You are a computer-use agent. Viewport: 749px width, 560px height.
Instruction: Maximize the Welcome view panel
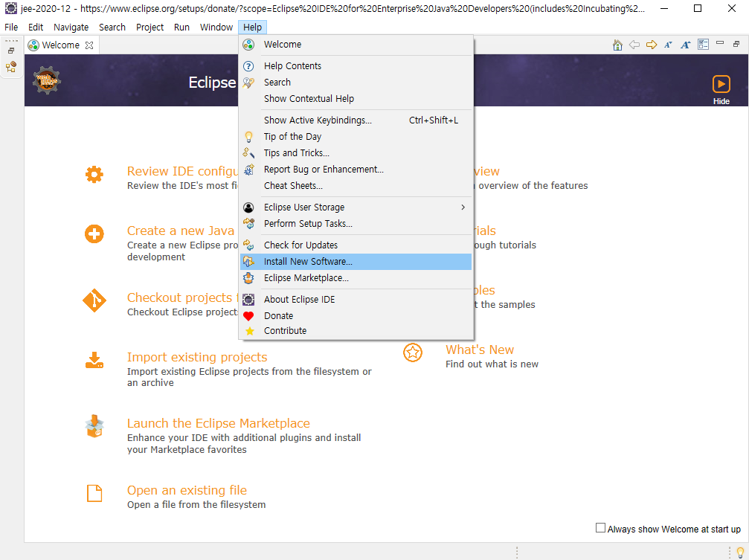pos(736,44)
